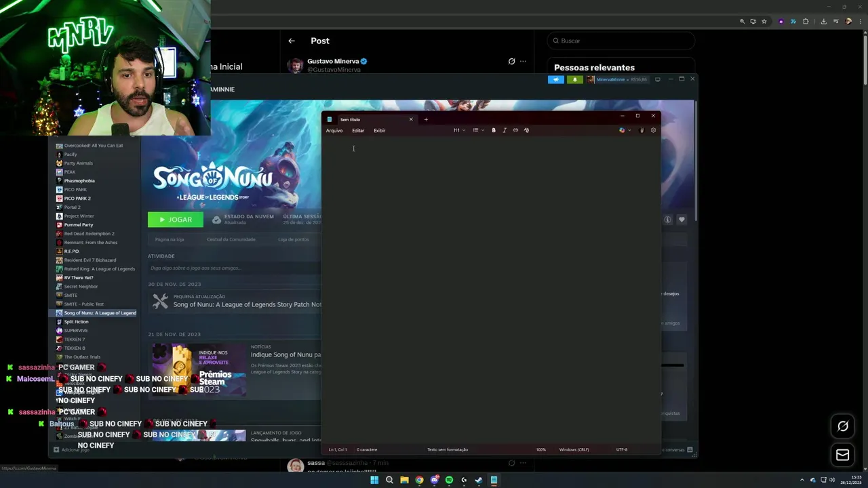Open Spotify from the taskbar
The height and width of the screenshot is (488, 868).
pos(449,480)
